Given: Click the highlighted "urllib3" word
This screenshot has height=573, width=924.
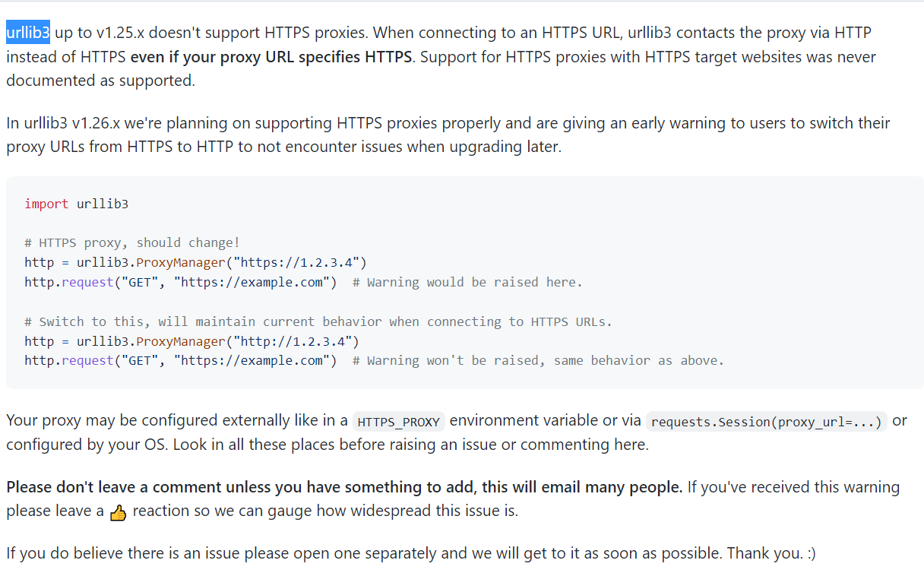Looking at the screenshot, I should pyautogui.click(x=28, y=33).
